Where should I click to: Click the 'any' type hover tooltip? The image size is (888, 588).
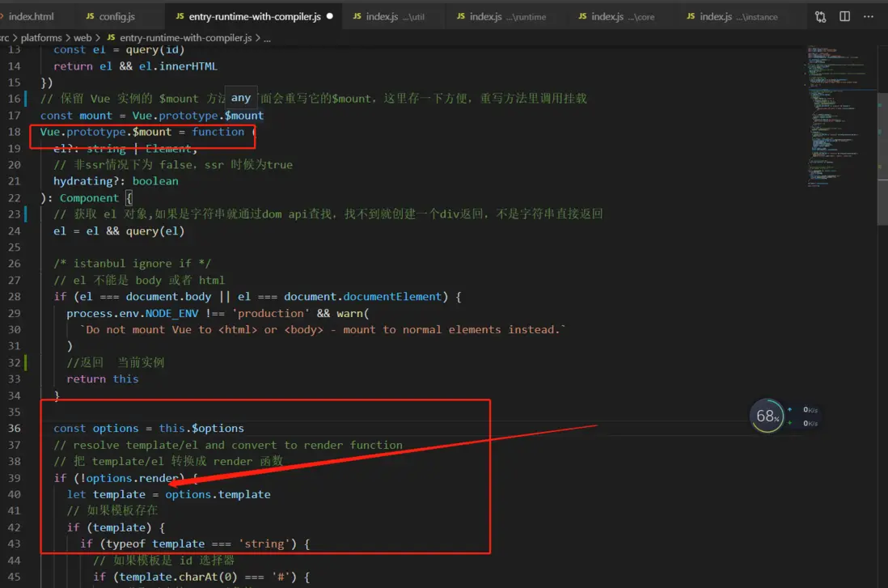(241, 97)
